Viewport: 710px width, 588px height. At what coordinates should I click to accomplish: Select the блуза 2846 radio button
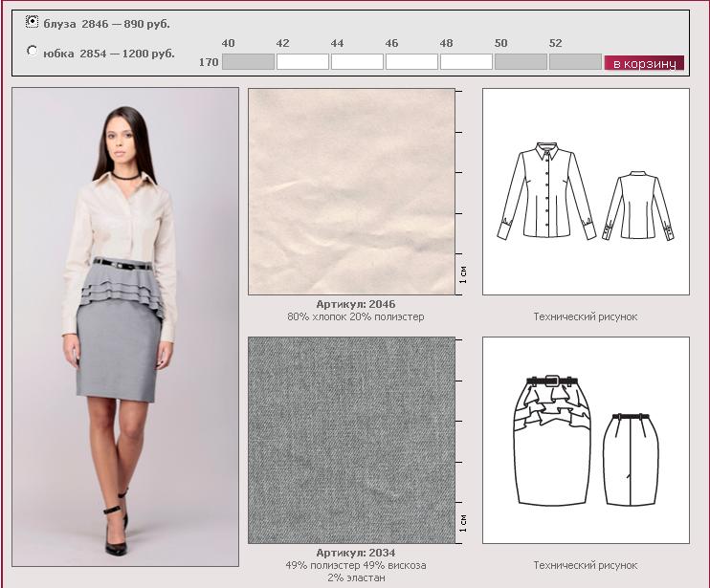pyautogui.click(x=33, y=21)
